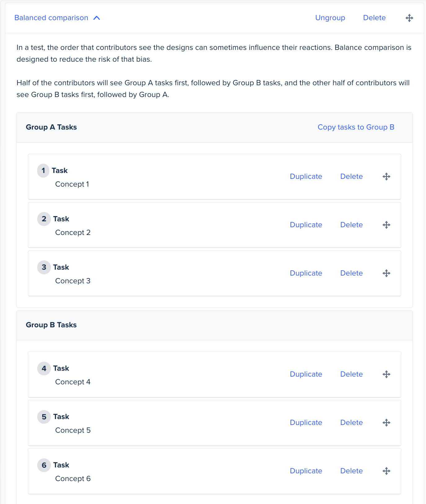Click the move handle for Concept 5 task
This screenshot has height=504, width=426.
[386, 423]
